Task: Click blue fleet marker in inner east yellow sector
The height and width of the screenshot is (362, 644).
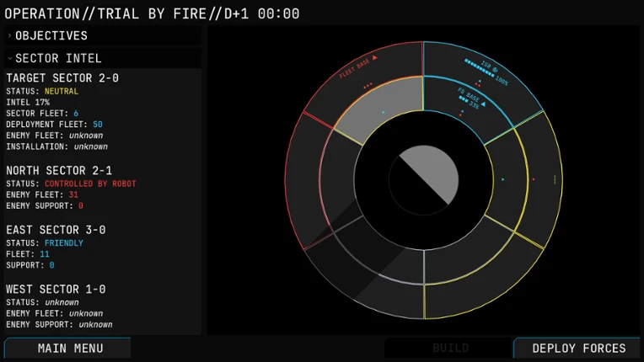Action: coord(502,179)
